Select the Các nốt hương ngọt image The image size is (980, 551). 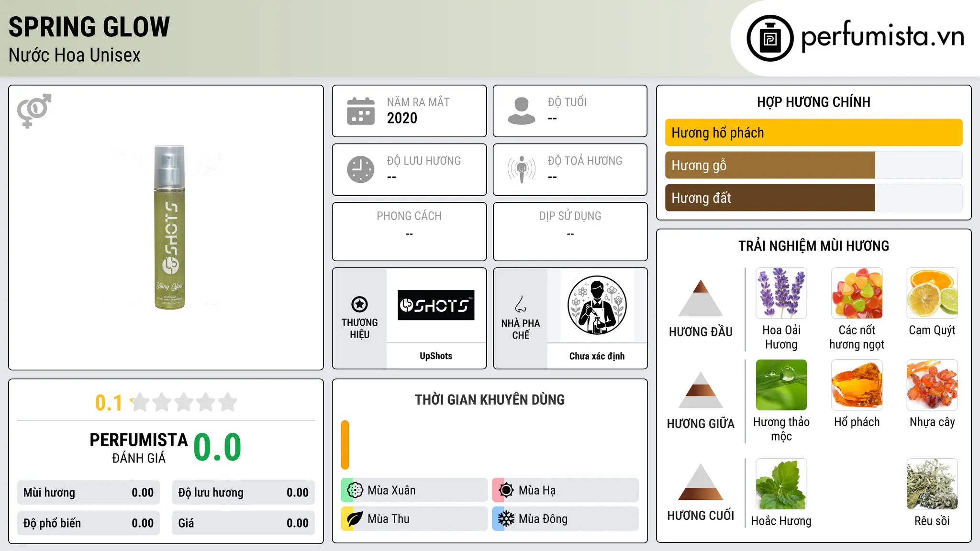[857, 293]
